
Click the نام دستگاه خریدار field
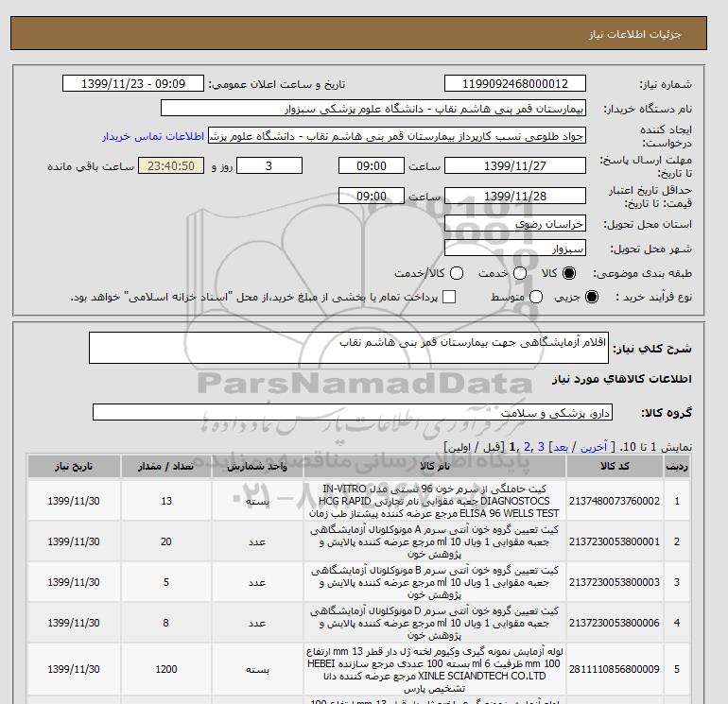[373, 108]
